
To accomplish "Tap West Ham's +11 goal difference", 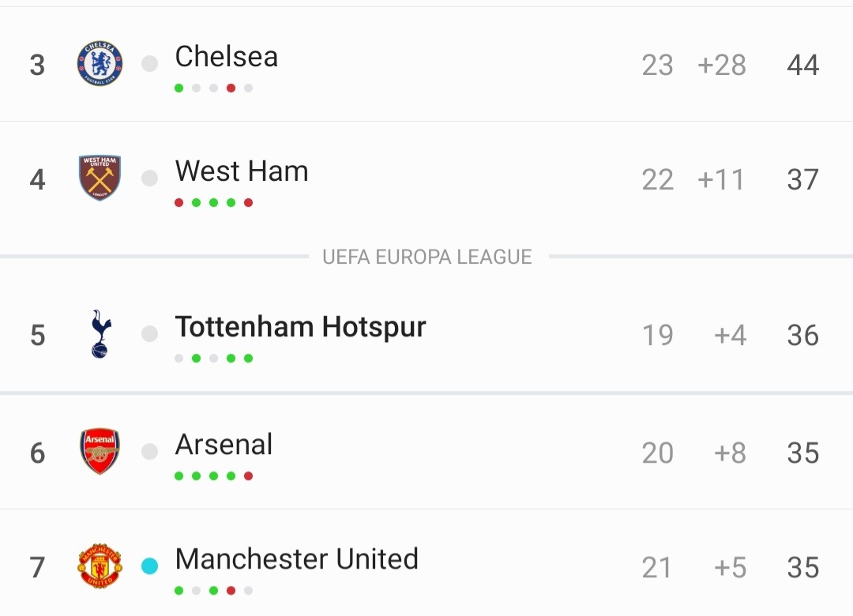I will (x=721, y=179).
